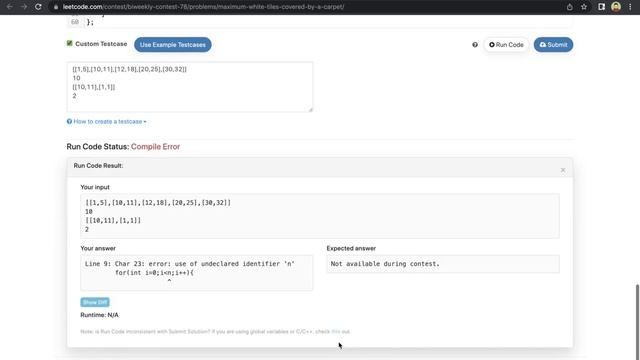Close the Run Code Result panel
This screenshot has width=640, height=360.
coord(563,170)
